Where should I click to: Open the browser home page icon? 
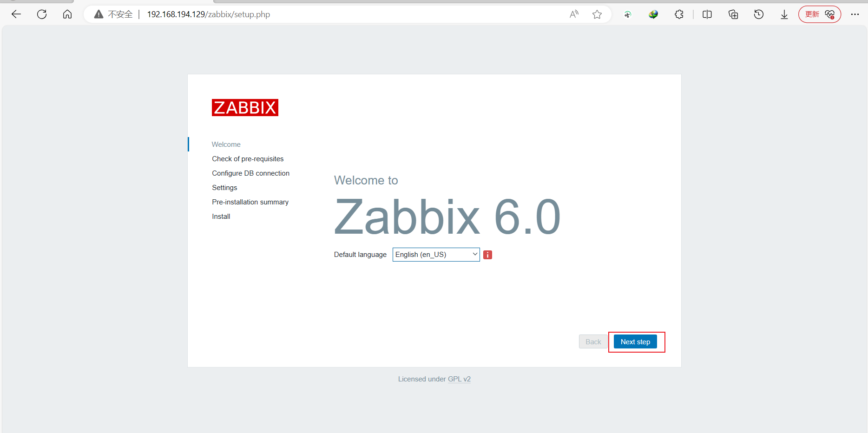[x=67, y=14]
